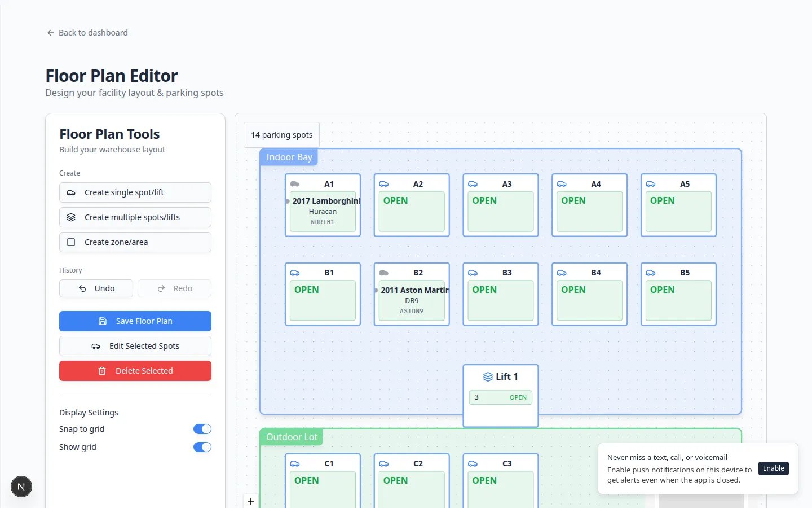The image size is (812, 508).
Task: Click the car icon on spot C3
Action: (473, 463)
